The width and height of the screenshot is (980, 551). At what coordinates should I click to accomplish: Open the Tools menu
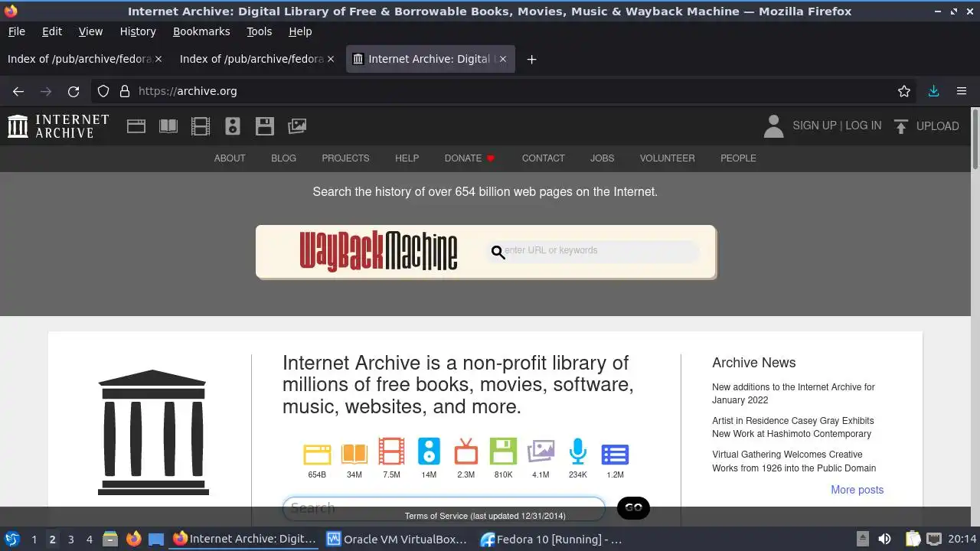[x=259, y=31]
